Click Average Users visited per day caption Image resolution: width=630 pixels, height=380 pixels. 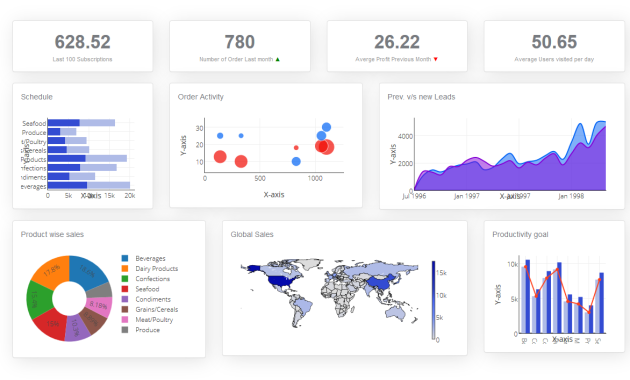(x=554, y=59)
